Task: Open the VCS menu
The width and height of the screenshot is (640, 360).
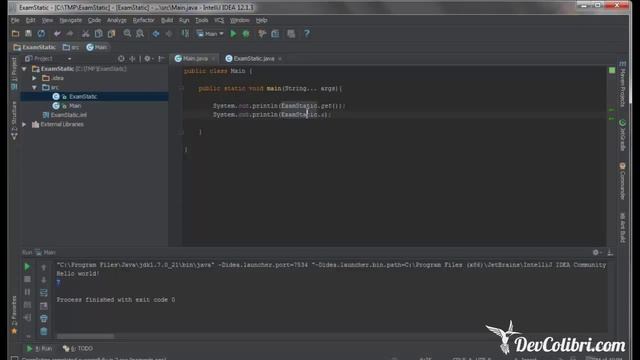Action: tap(219, 20)
